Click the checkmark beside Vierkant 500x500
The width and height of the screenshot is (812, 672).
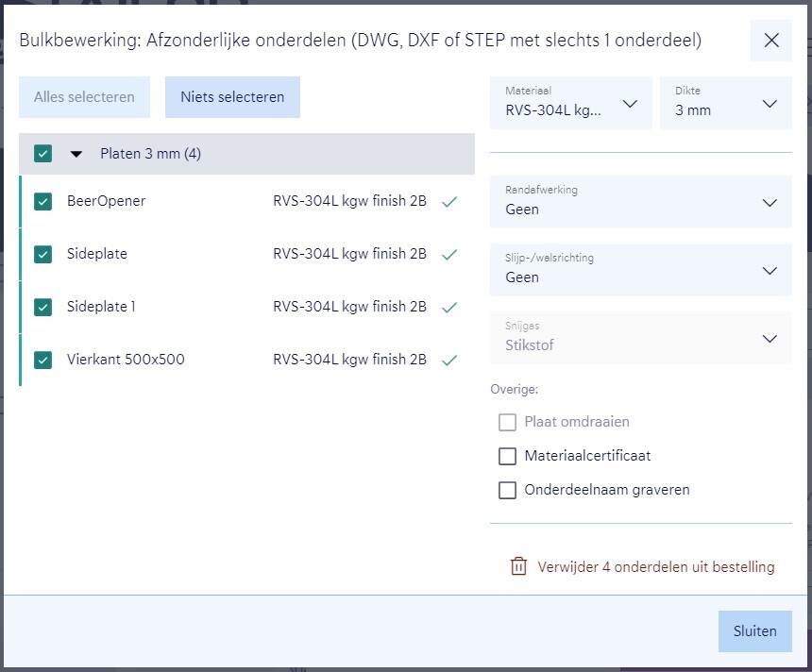[449, 360]
